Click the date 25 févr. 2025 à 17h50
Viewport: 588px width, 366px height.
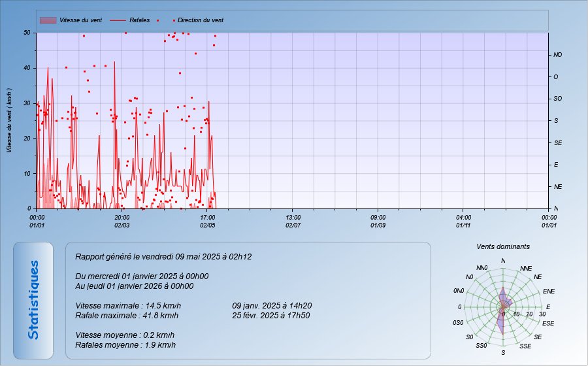click(x=270, y=316)
